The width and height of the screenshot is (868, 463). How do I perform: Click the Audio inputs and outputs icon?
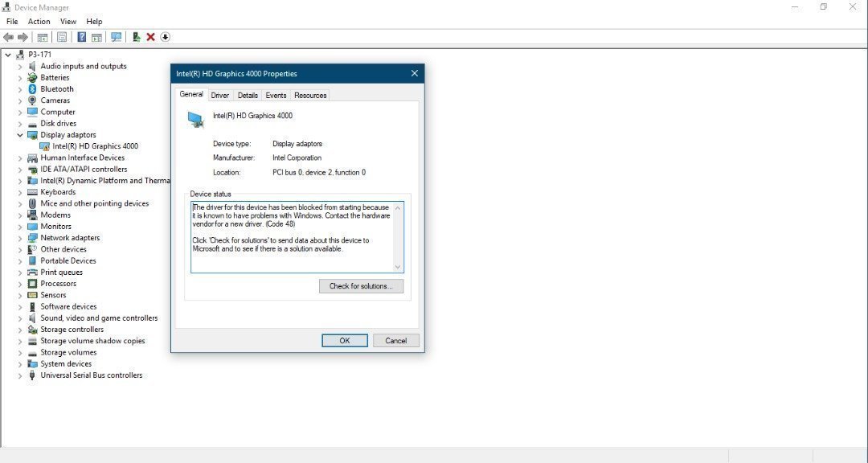(32, 66)
